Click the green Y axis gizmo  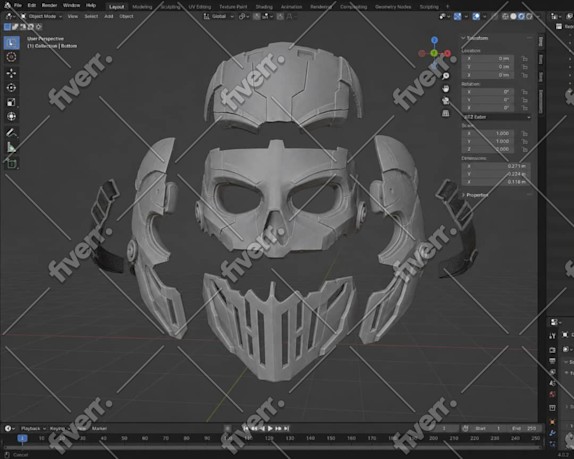434,53
